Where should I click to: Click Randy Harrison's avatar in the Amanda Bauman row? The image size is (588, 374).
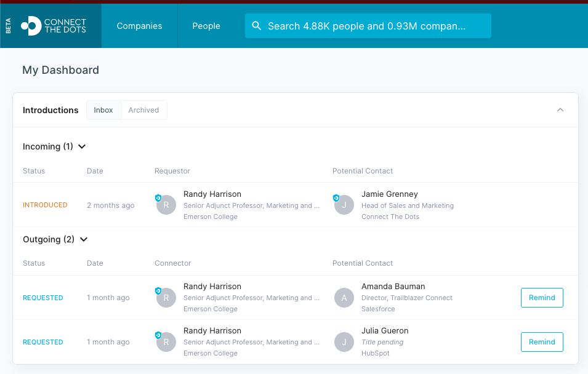166,298
